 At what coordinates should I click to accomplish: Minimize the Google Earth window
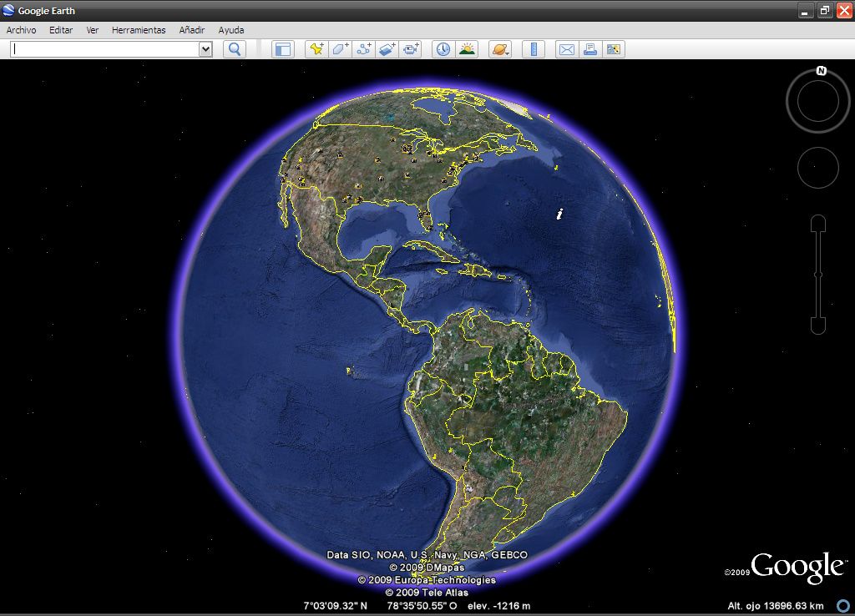click(x=806, y=10)
